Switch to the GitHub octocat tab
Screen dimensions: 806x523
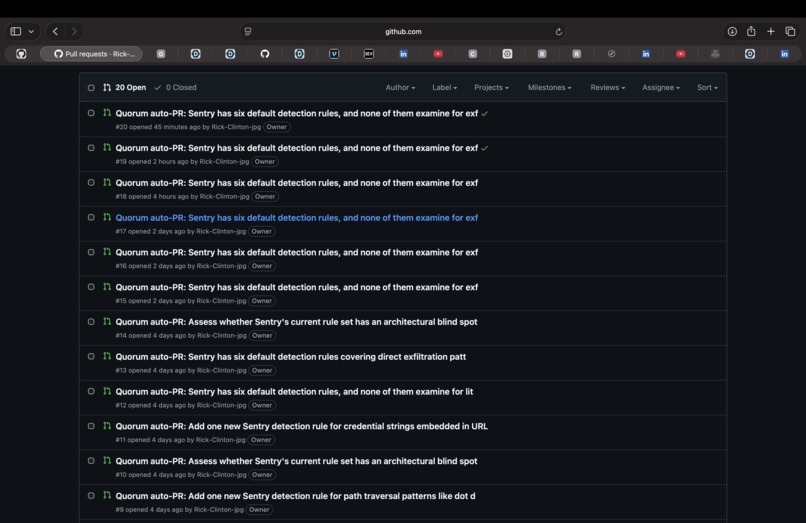(265, 54)
